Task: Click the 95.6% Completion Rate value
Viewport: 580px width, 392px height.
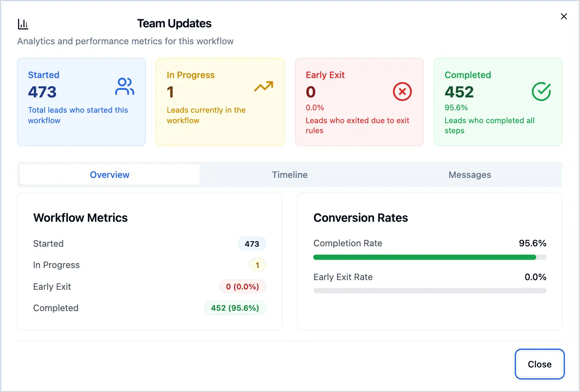Action: point(532,243)
